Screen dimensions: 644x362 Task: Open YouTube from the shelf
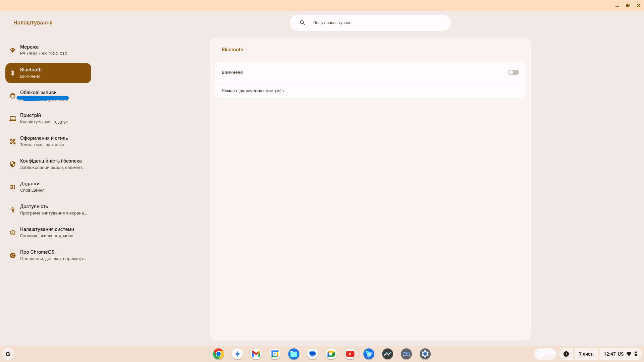[350, 354]
